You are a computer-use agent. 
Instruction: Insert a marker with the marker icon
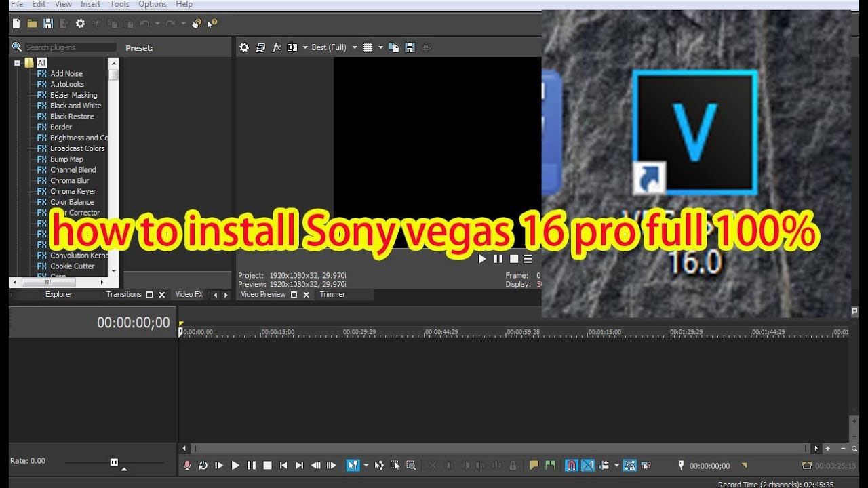534,466
